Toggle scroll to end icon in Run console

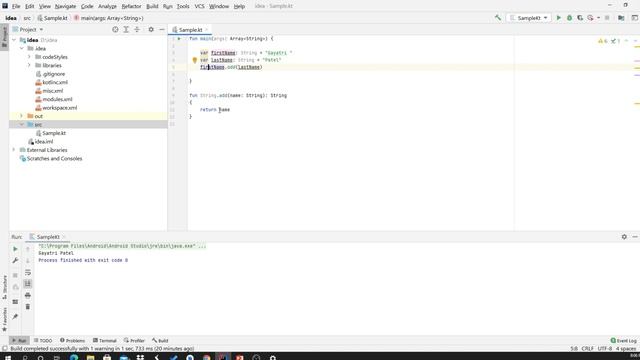coord(28,284)
